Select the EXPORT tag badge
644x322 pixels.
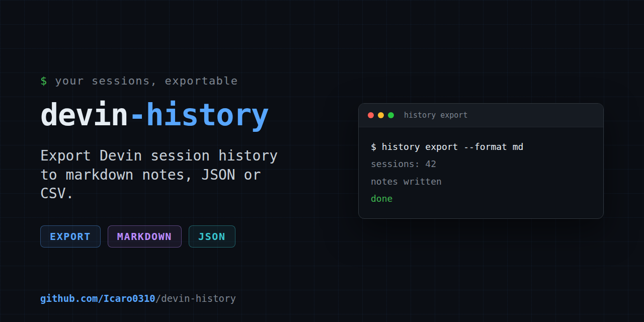point(70,236)
